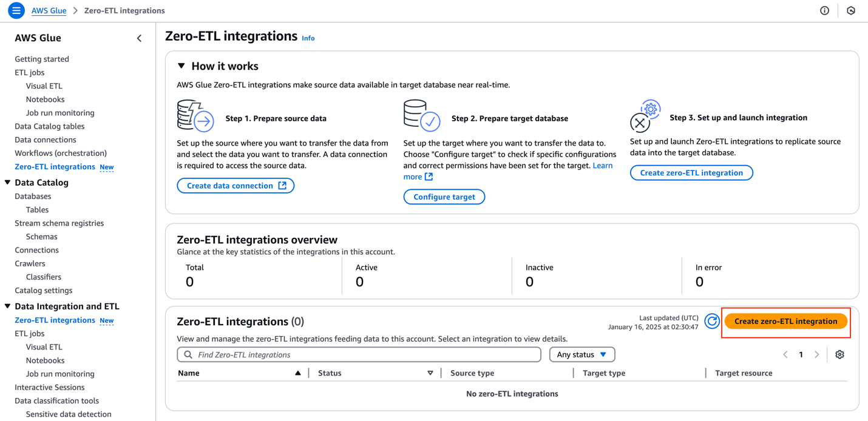
Task: Refresh the Zero-ETL integrations list
Action: pos(712,322)
